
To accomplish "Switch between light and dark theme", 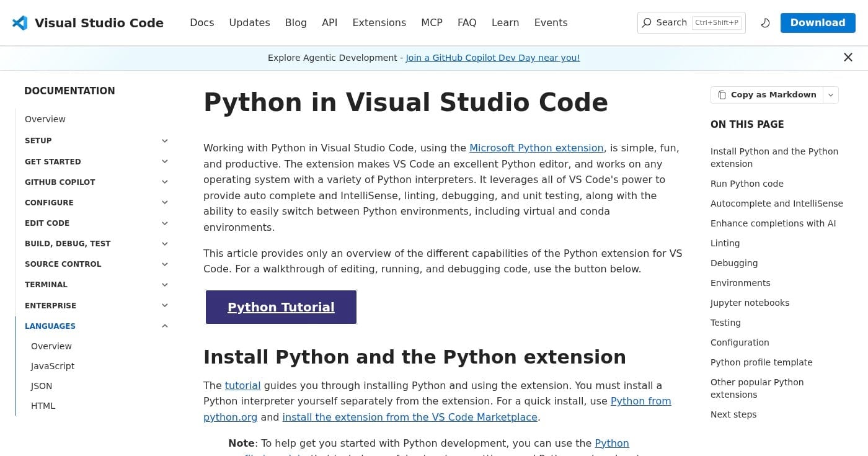I will click(765, 22).
